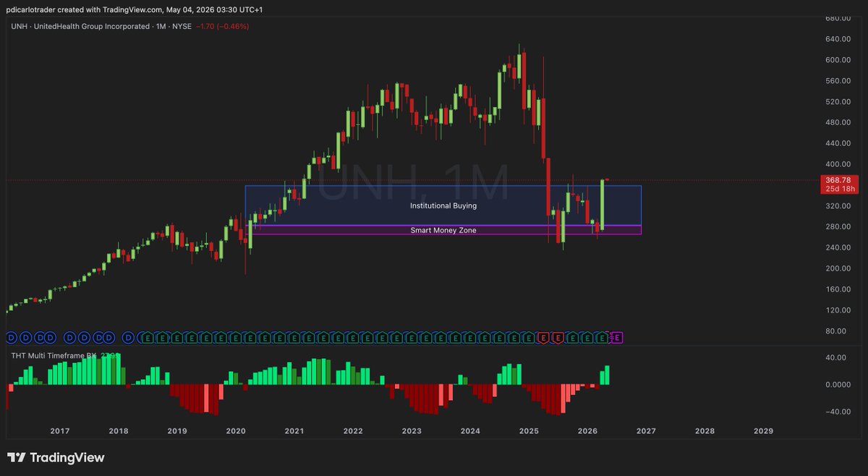This screenshot has height=476, width=868.
Task: Click the 2019 time axis label
Action: [x=177, y=430]
